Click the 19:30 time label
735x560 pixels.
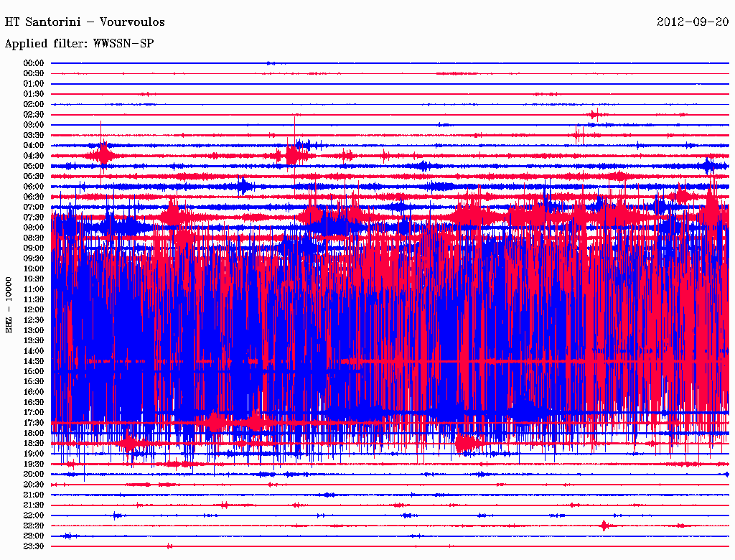point(34,464)
